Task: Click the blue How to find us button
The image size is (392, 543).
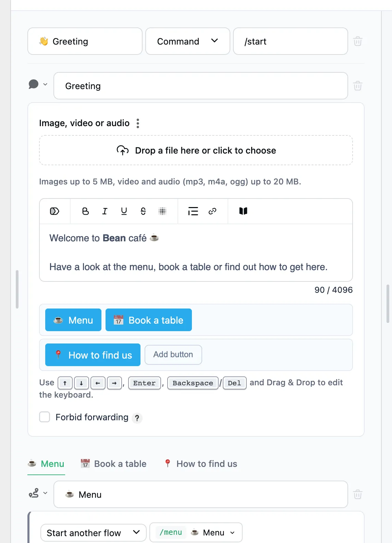Action: [93, 355]
